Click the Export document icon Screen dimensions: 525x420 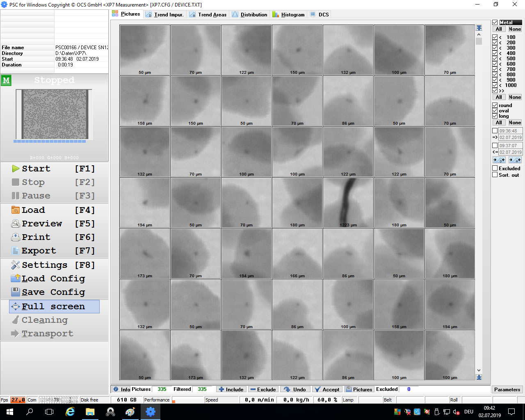pos(16,251)
